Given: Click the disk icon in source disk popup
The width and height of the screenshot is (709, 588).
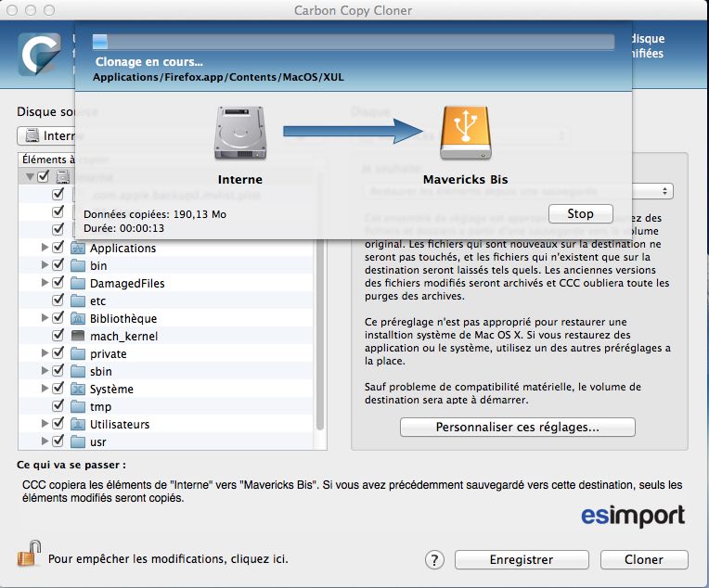Looking at the screenshot, I should click(32, 135).
